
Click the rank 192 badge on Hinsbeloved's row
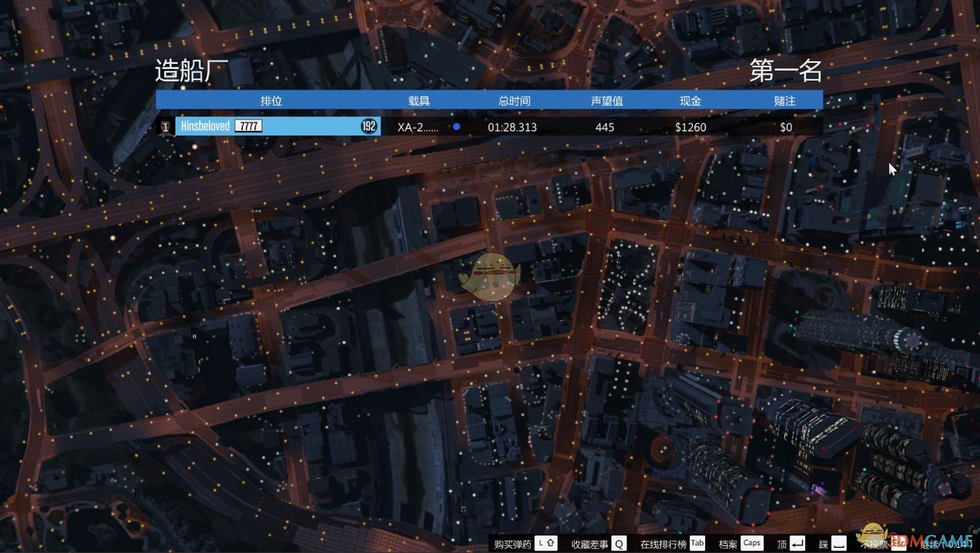[x=369, y=126]
